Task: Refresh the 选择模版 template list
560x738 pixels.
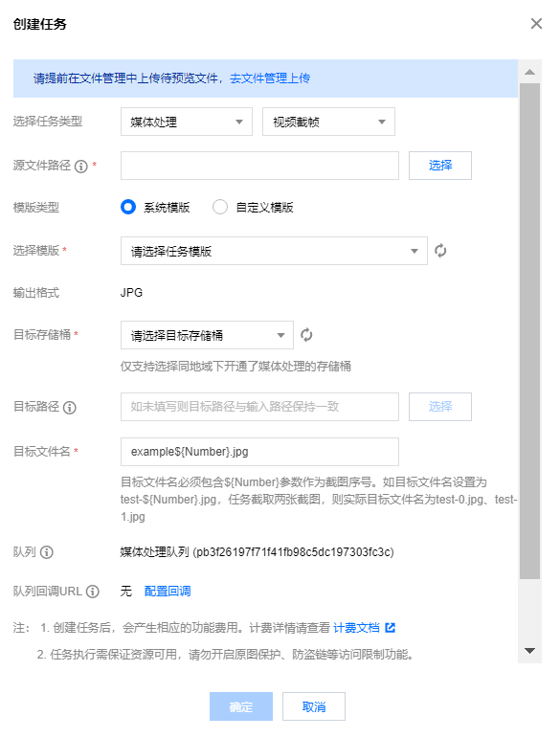Action: [x=440, y=251]
